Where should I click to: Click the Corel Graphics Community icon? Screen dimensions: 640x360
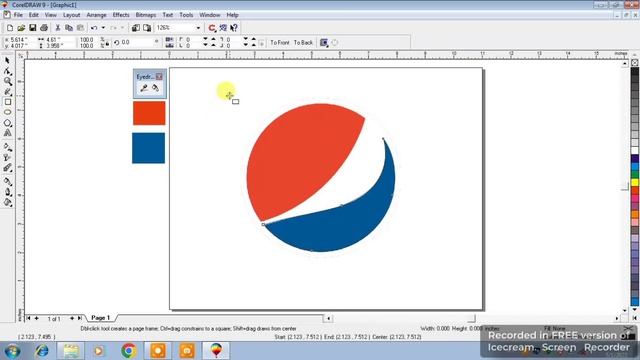click(x=223, y=28)
